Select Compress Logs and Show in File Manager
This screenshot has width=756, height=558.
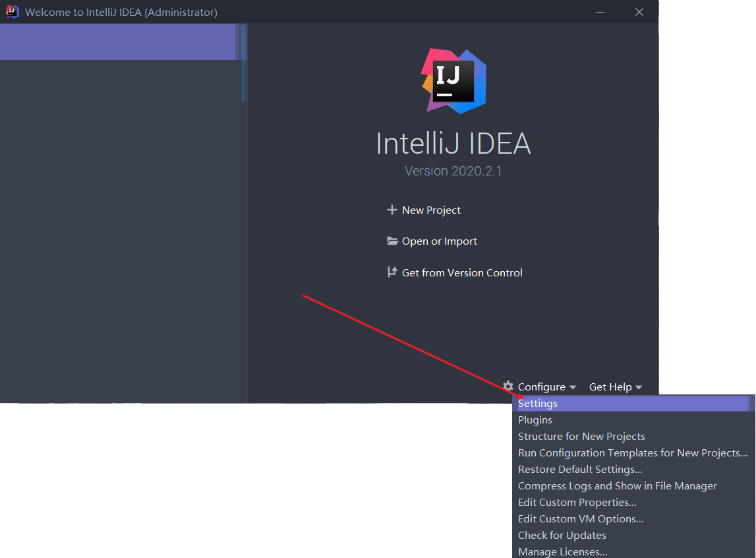tap(617, 485)
